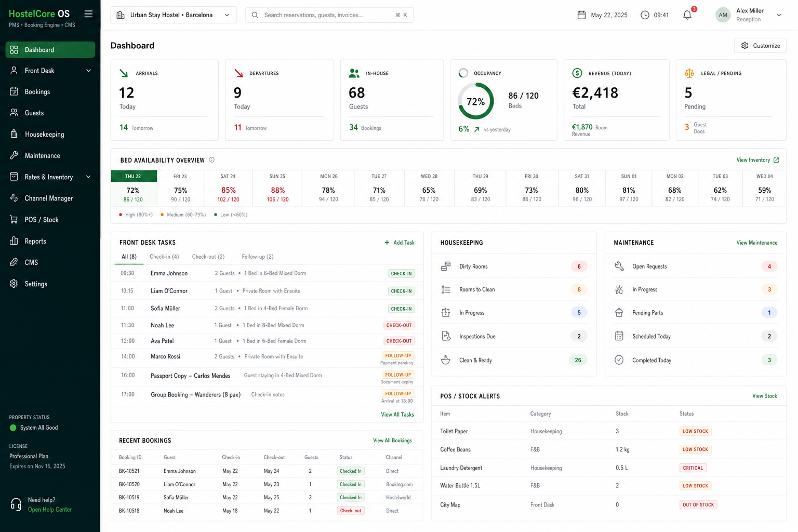Image resolution: width=798 pixels, height=532 pixels.
Task: Click the Inspections Due document icon
Action: (446, 336)
